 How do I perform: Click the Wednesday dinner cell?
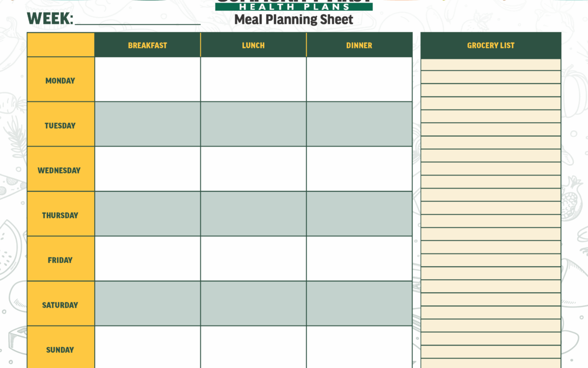359,169
